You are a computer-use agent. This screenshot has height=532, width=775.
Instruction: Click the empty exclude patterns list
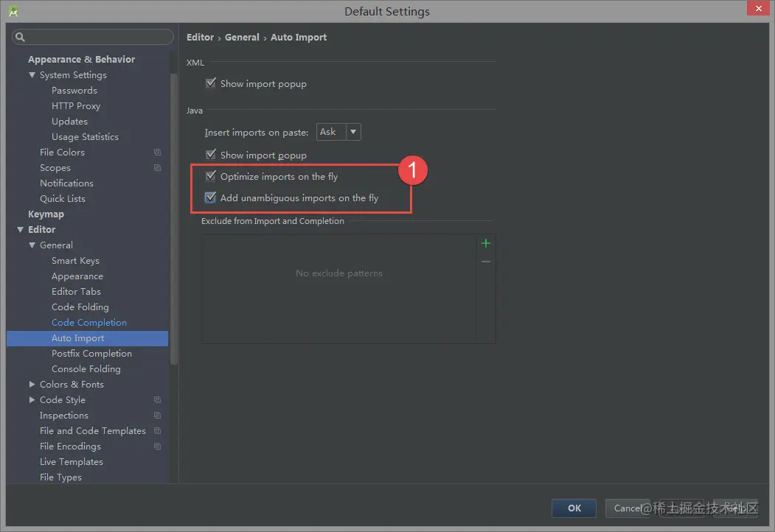[339, 289]
